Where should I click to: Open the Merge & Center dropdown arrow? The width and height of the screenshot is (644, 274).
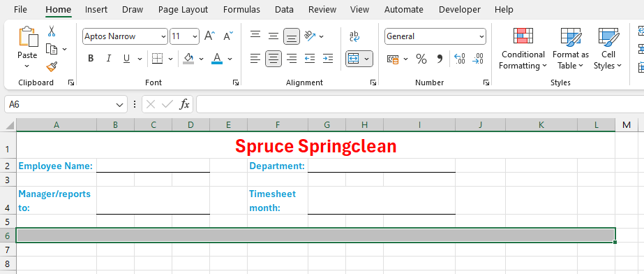[367, 59]
